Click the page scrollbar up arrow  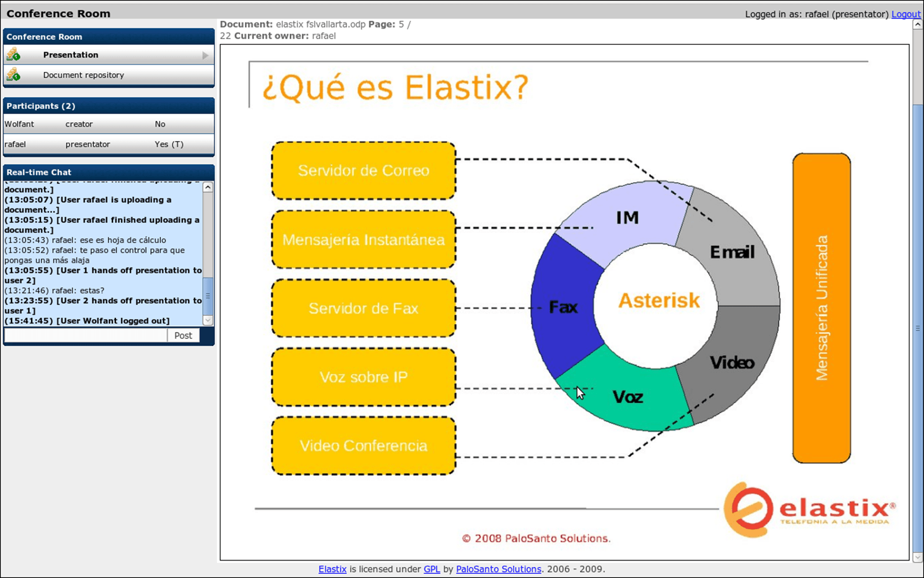(918, 25)
